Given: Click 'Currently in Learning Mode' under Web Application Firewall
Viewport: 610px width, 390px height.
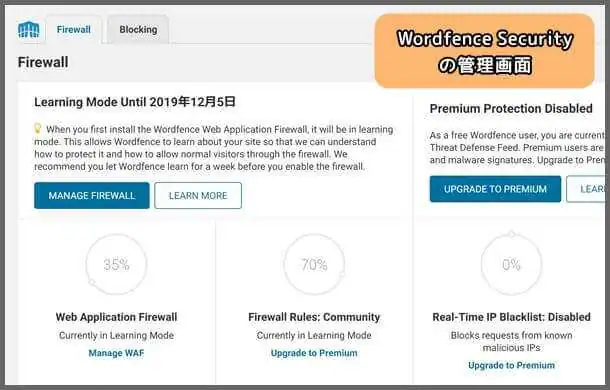Looking at the screenshot, I should (x=116, y=336).
